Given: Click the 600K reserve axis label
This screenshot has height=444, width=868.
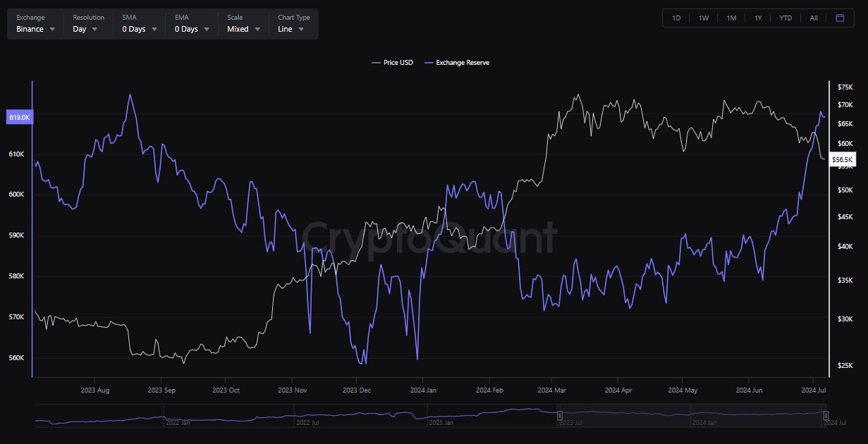Looking at the screenshot, I should point(17,195).
